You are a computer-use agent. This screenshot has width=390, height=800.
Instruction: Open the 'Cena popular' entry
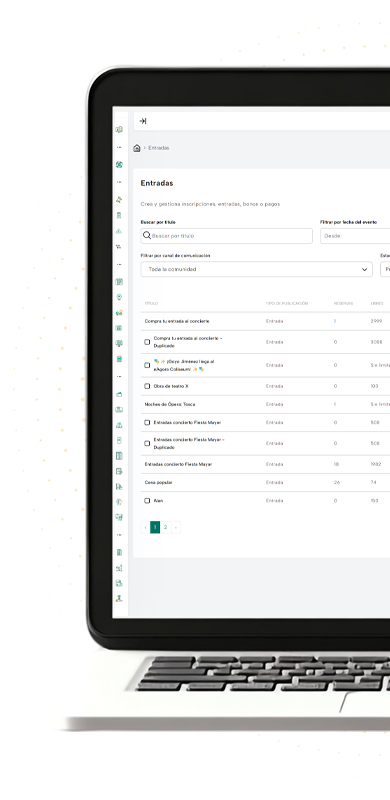(x=159, y=483)
